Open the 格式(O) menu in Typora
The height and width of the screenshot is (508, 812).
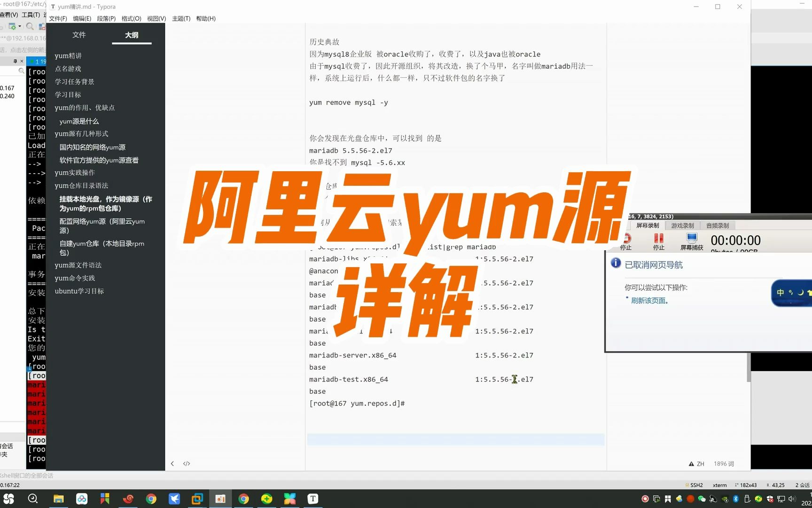tap(131, 19)
